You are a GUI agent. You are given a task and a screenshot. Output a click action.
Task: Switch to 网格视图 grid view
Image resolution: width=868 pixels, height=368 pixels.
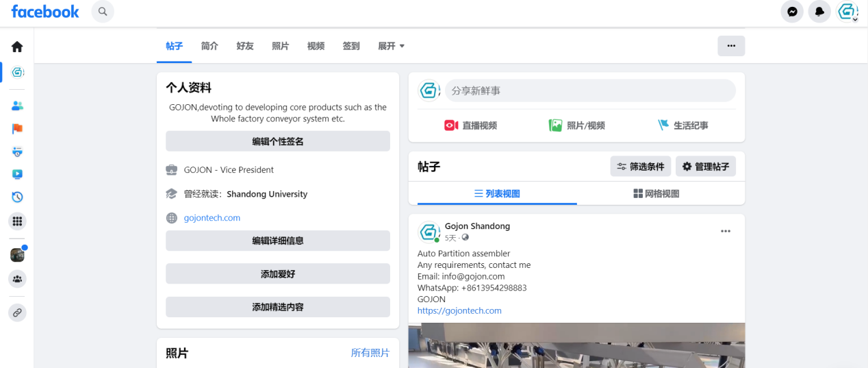coord(656,194)
